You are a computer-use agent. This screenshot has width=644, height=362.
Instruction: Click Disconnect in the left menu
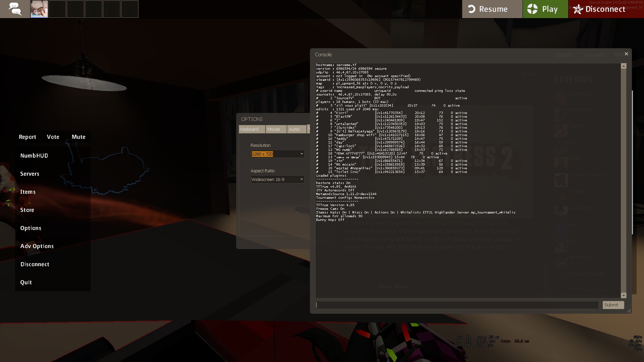pos(35,264)
